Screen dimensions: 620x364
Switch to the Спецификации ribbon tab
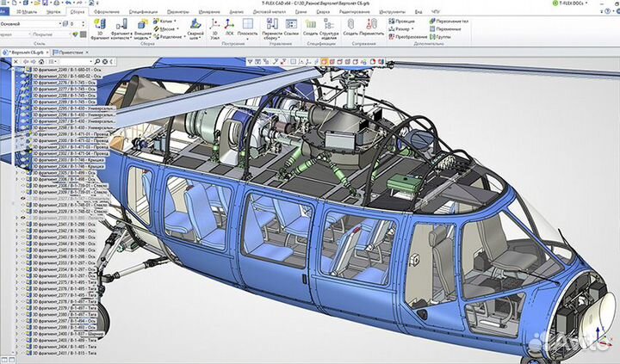pos(143,12)
